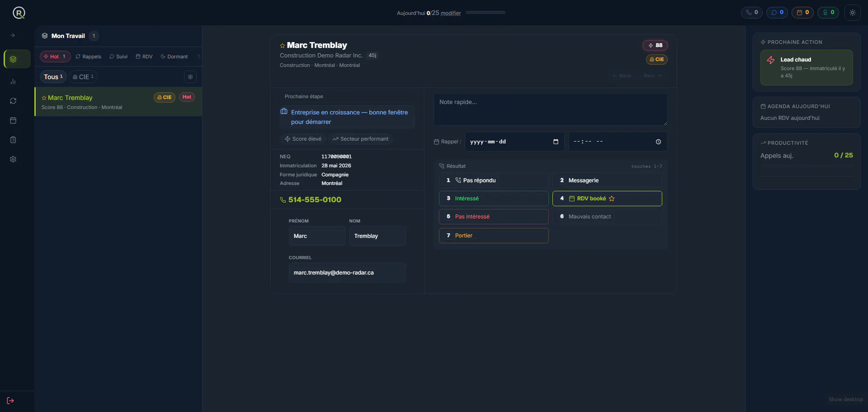Select the Rappels tab
This screenshot has width=868, height=412.
pos(88,57)
